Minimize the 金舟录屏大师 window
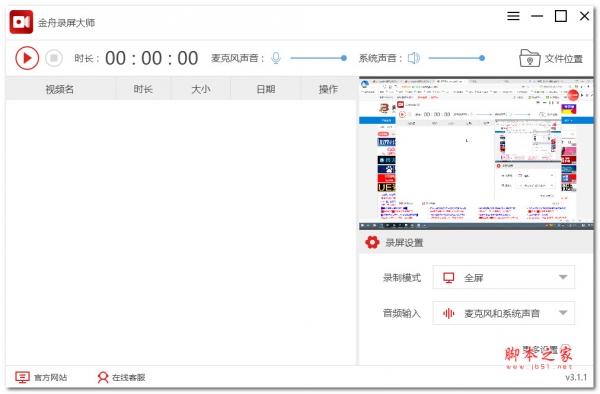600x394 pixels. (x=537, y=16)
